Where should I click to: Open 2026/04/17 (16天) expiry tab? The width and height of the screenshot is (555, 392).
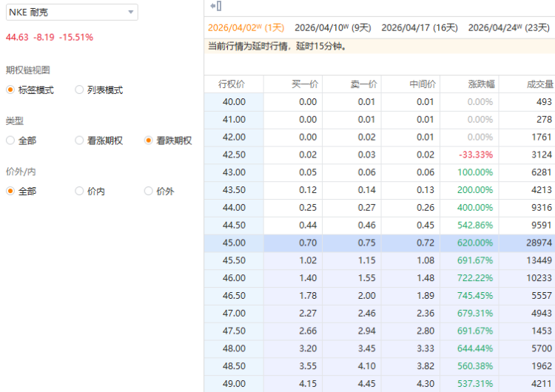click(x=420, y=28)
